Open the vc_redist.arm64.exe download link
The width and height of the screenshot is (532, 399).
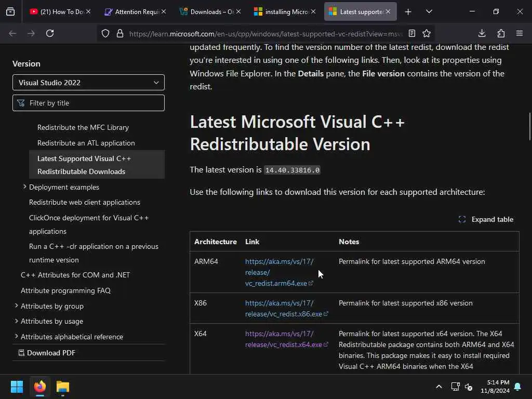pyautogui.click(x=279, y=272)
